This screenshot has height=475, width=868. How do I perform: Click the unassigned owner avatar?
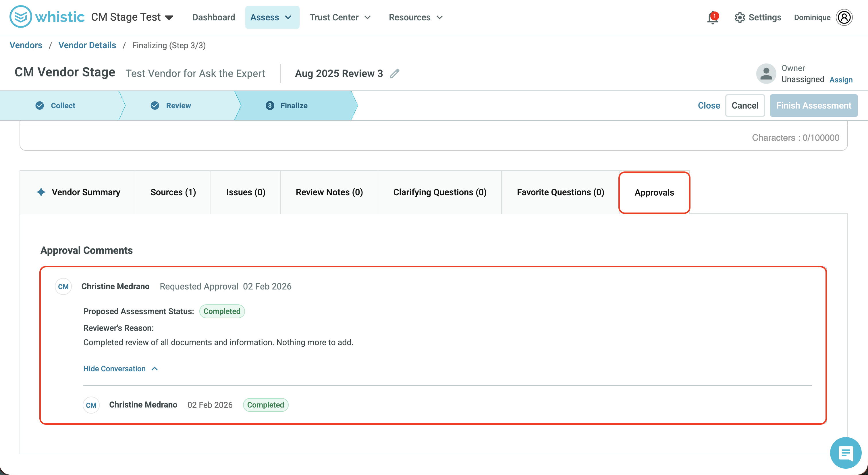tap(766, 74)
